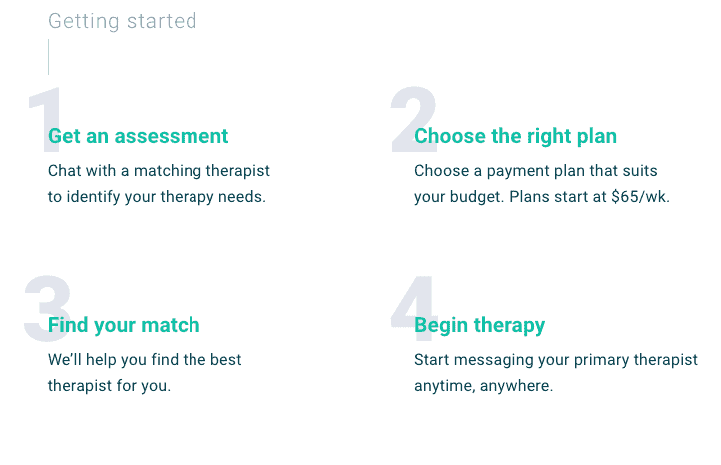Image resolution: width=721 pixels, height=465 pixels.
Task: Click the word 'assessment' in first heading
Action: 171,136
